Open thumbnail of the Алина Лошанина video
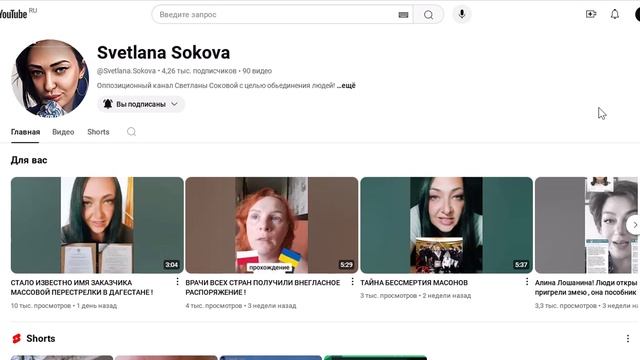Viewport: 640px width, 360px height. click(587, 225)
